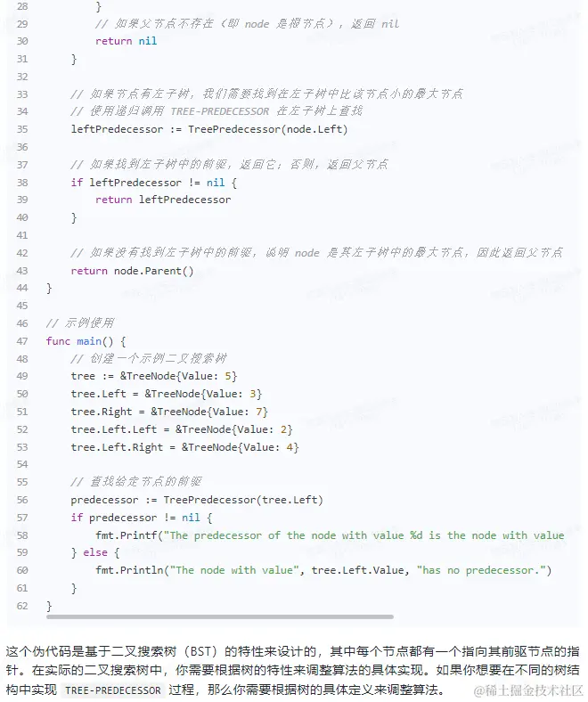Click the fmt.Printf line on line 58
This screenshot has width=588, height=702.
point(330,535)
